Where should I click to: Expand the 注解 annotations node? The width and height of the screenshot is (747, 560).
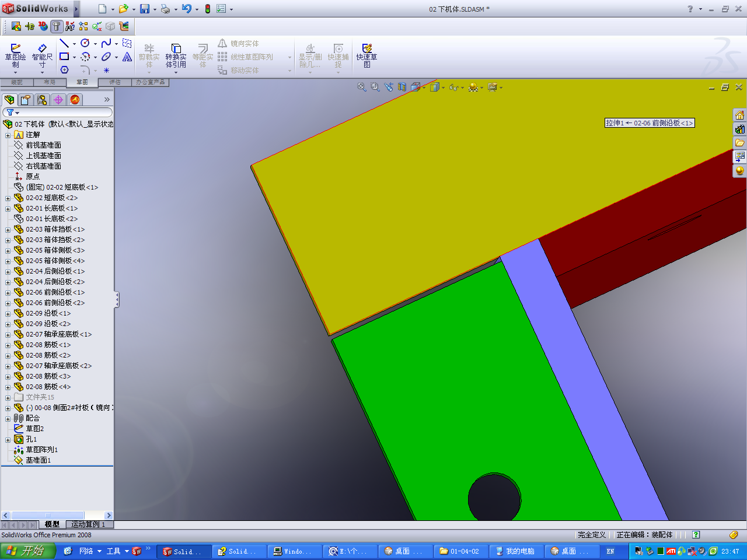[x=8, y=135]
